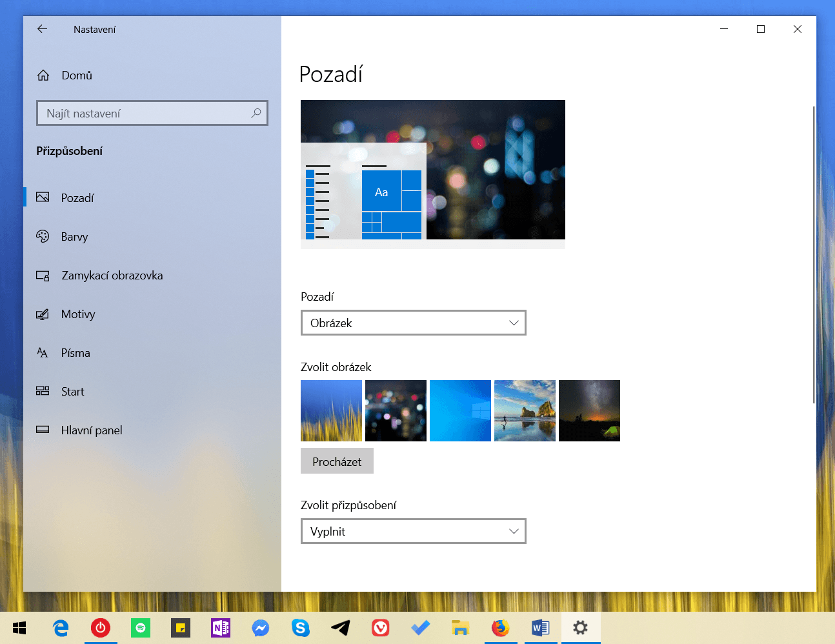Open the Barvy settings page
This screenshot has width=835, height=644.
click(152, 236)
